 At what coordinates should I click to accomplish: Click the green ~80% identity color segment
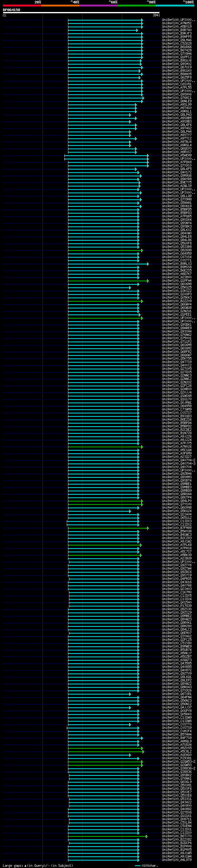(137, 6)
